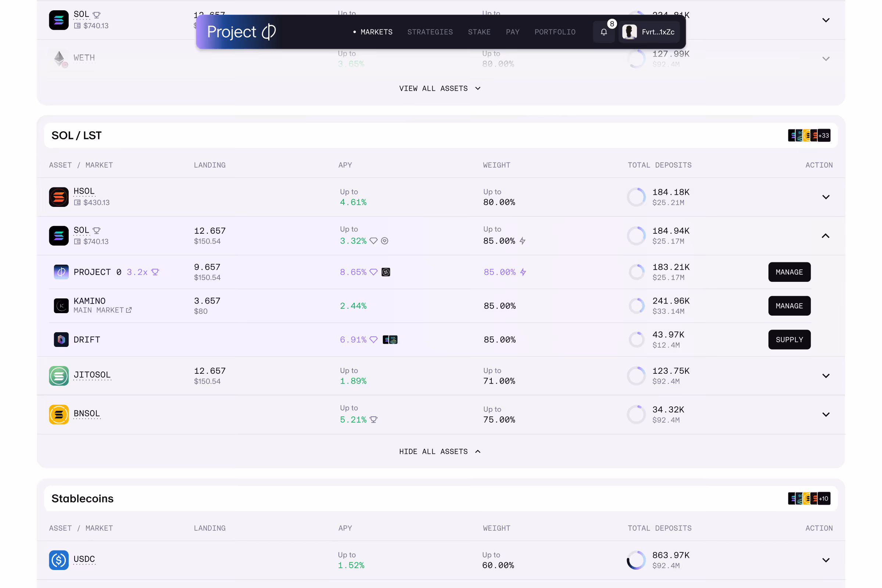The width and height of the screenshot is (882, 588).
Task: Click the TOTAL DEPOSITS header in SOL / LST
Action: (x=660, y=165)
